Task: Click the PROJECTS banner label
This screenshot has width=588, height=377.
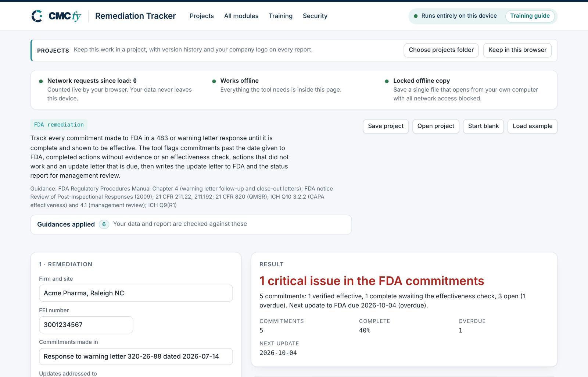Action: click(x=53, y=50)
